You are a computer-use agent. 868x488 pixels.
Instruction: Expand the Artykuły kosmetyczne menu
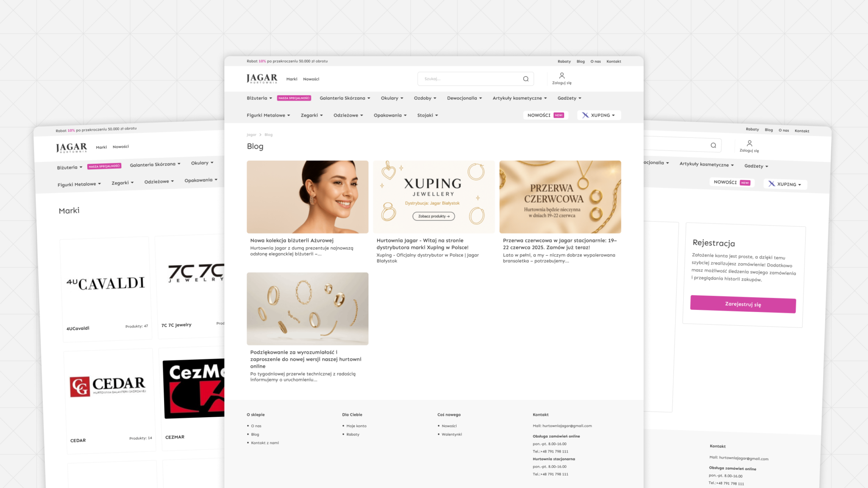[x=520, y=98]
